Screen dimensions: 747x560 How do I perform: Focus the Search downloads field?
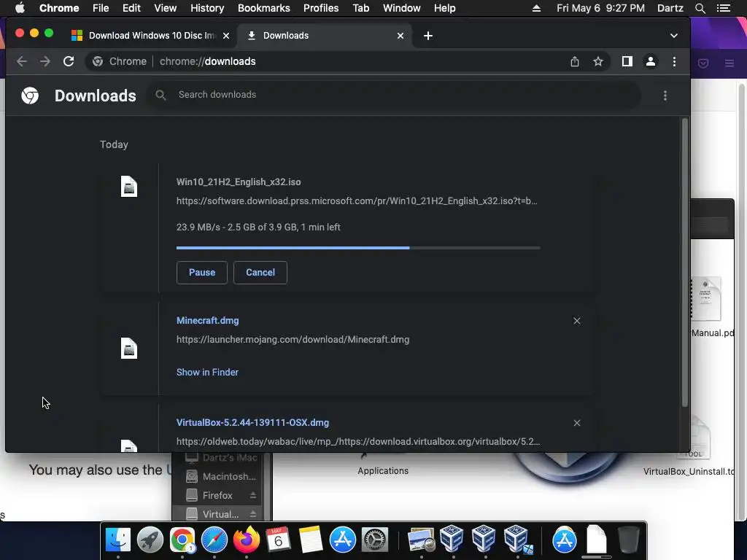393,96
